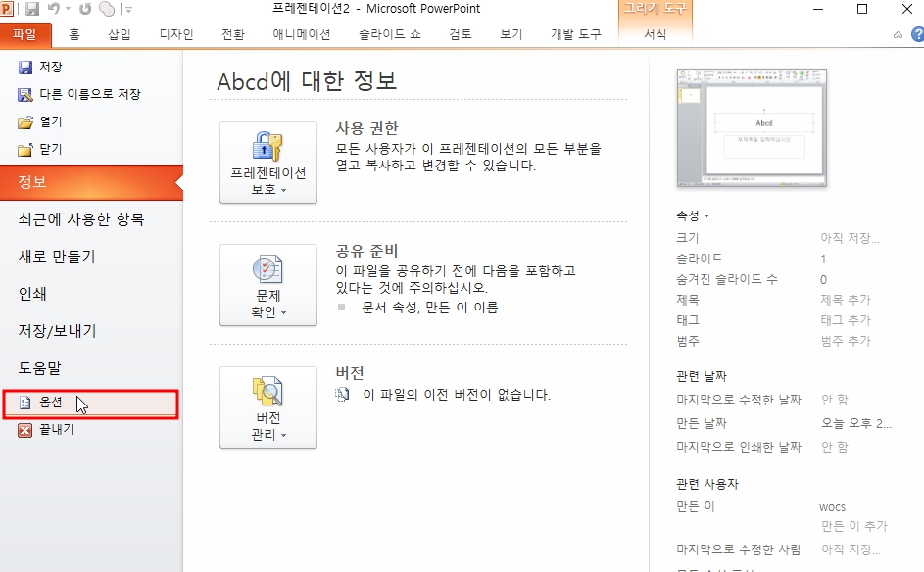Viewport: 924px width, 572px height.
Task: Click the 사용 권한 heading
Action: coord(367,128)
